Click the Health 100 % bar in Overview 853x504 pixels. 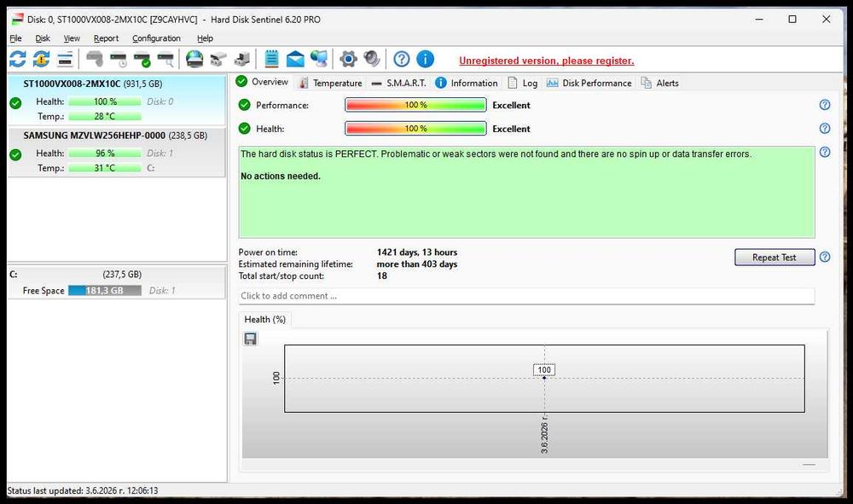(415, 128)
